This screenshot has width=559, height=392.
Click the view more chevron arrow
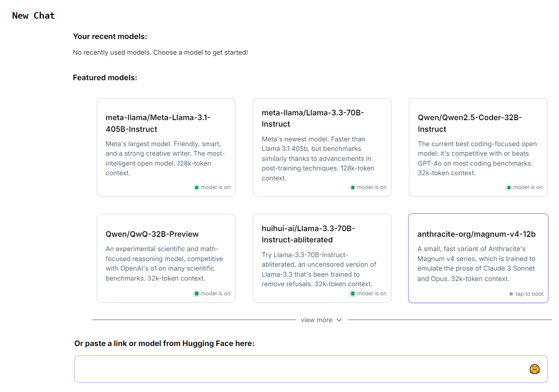[339, 320]
